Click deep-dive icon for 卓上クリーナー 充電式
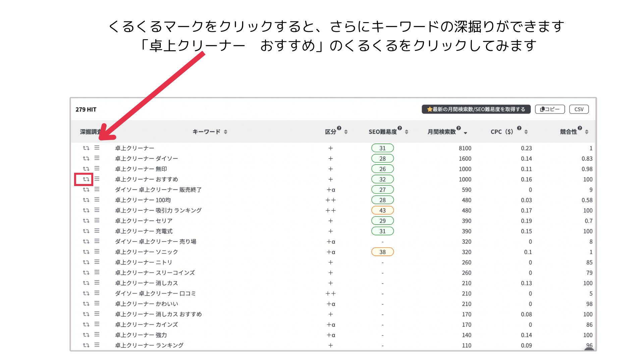Viewport: 644px width, 362px height. coord(86,231)
